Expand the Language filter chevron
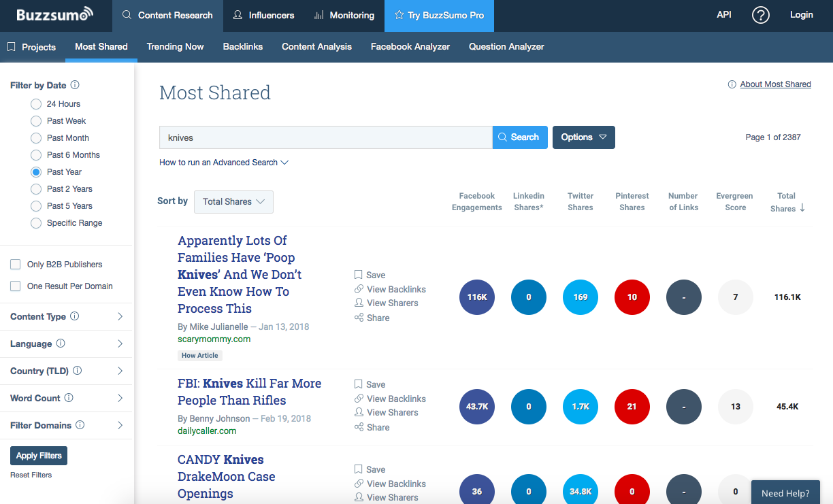 coord(120,343)
